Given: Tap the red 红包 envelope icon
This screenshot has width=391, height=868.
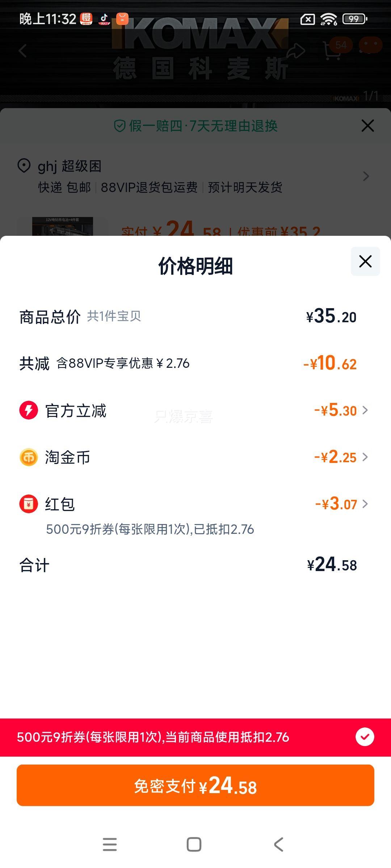Looking at the screenshot, I should click(29, 504).
